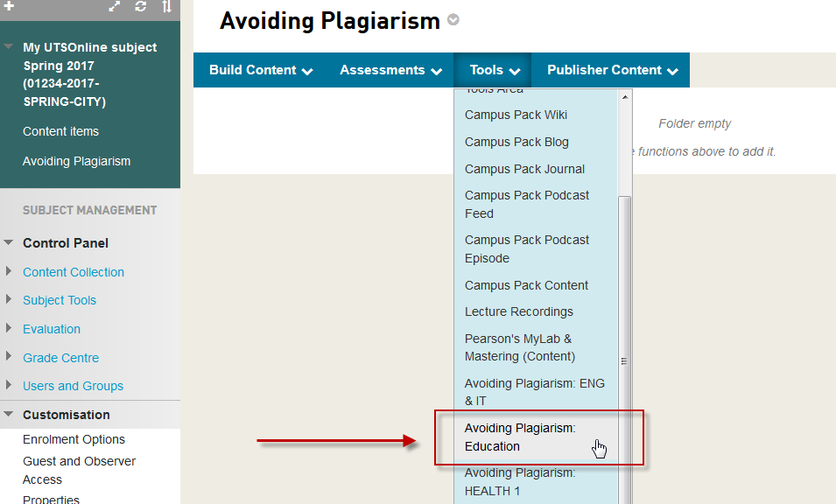Open Enrolment Options under Customisation
This screenshot has height=504, width=836.
tap(74, 439)
